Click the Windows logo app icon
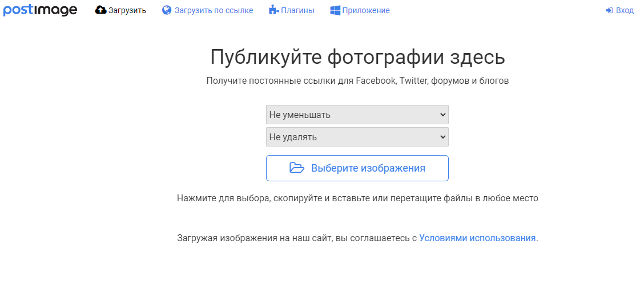The image size is (644, 305). click(335, 10)
